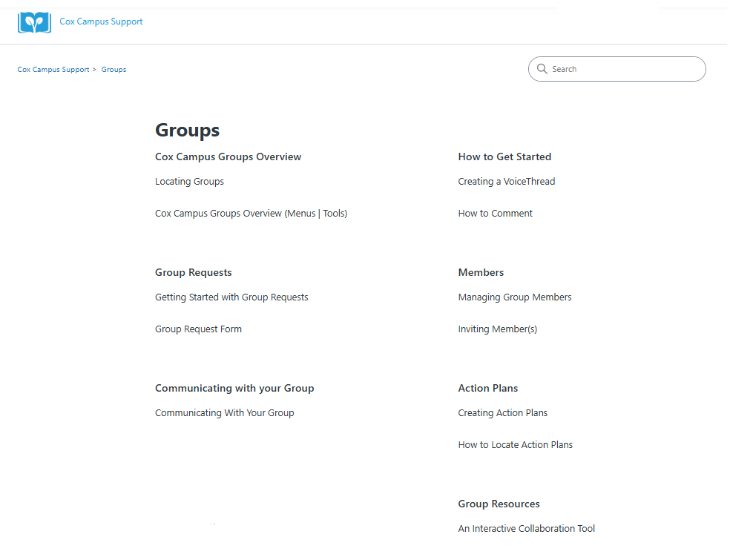View Getting Started with Group Requests
This screenshot has height=560, width=730.
231,297
